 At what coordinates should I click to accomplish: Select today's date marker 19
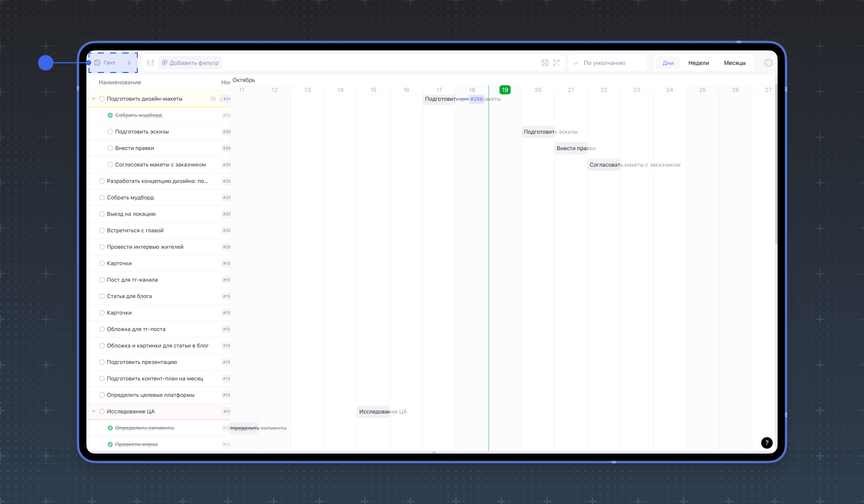tap(505, 90)
